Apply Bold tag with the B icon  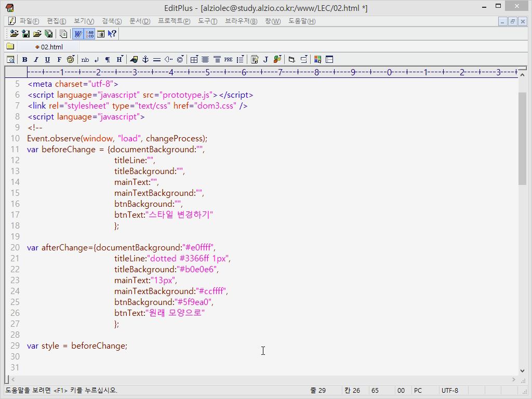[x=25, y=60]
